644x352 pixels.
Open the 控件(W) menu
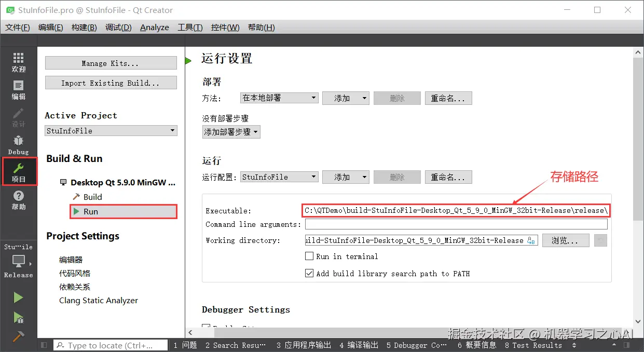point(225,27)
